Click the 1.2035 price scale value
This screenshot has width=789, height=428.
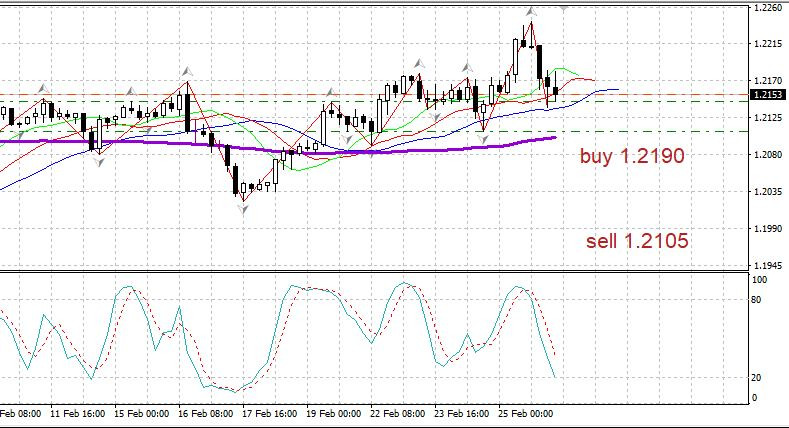click(768, 192)
